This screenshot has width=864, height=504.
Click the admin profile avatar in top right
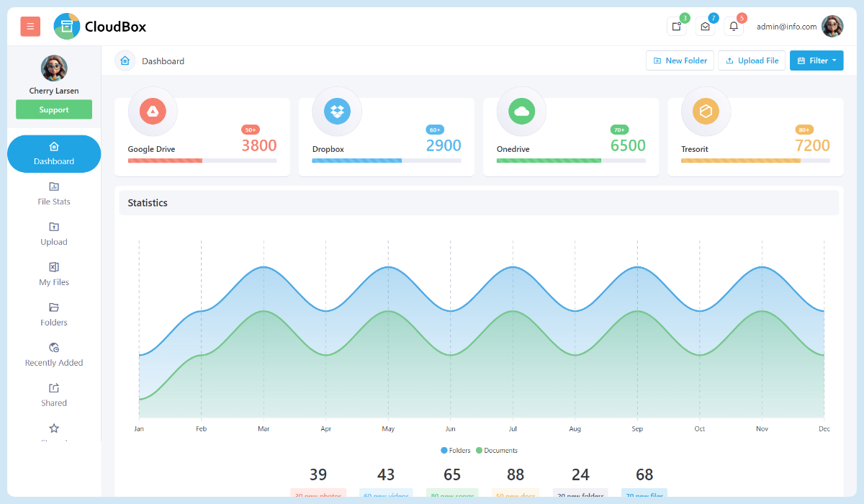[x=833, y=26]
